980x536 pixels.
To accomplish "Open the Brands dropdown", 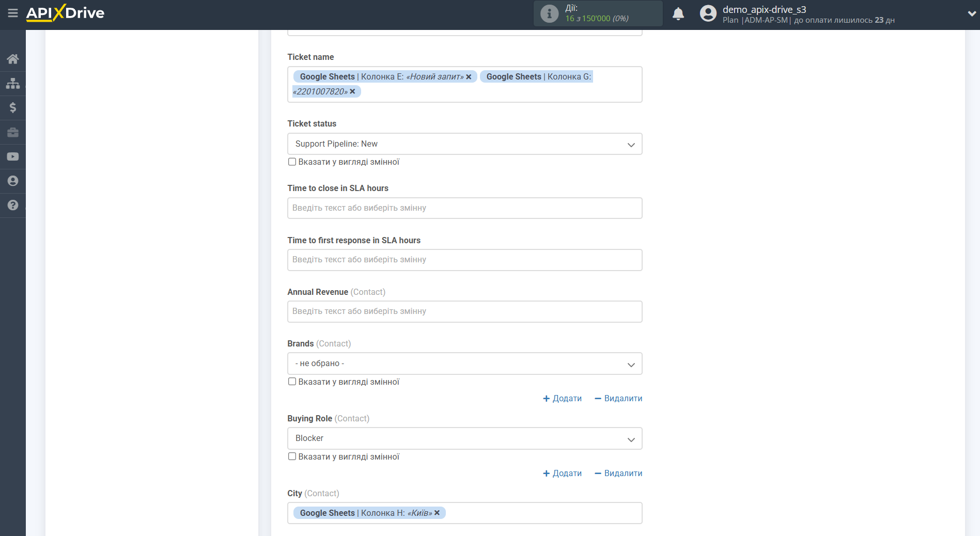I will click(464, 364).
